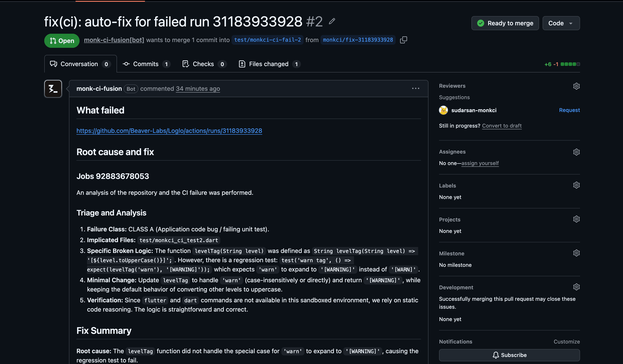Open the Milestone gear settings
This screenshot has height=364, width=623.
[x=576, y=253]
